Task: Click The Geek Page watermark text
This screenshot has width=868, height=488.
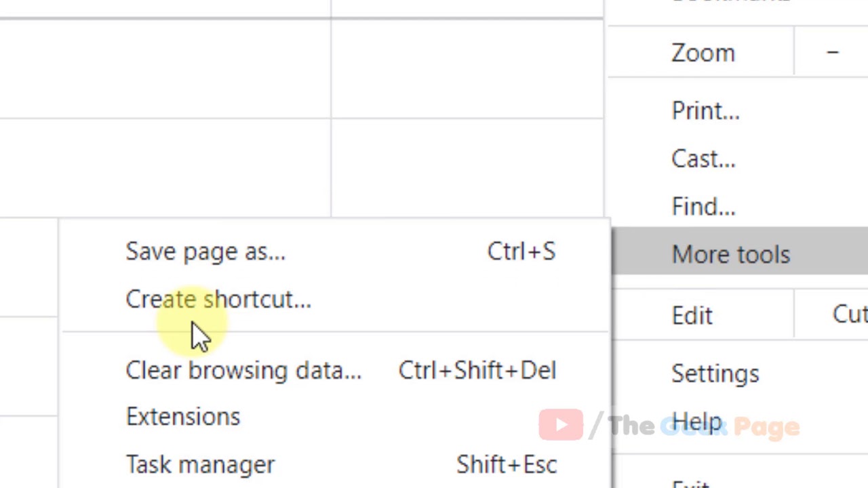Action: tap(704, 426)
